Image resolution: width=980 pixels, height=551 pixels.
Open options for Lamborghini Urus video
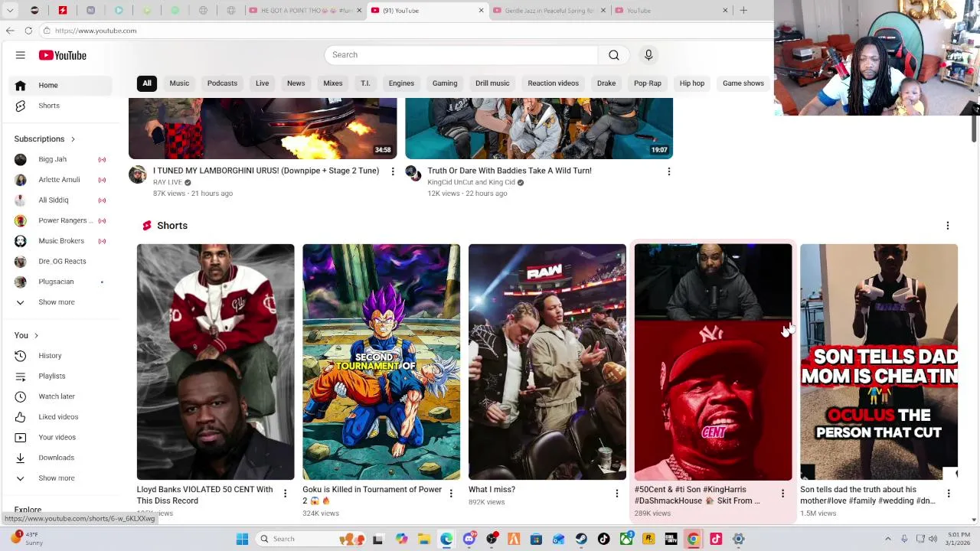click(x=393, y=171)
